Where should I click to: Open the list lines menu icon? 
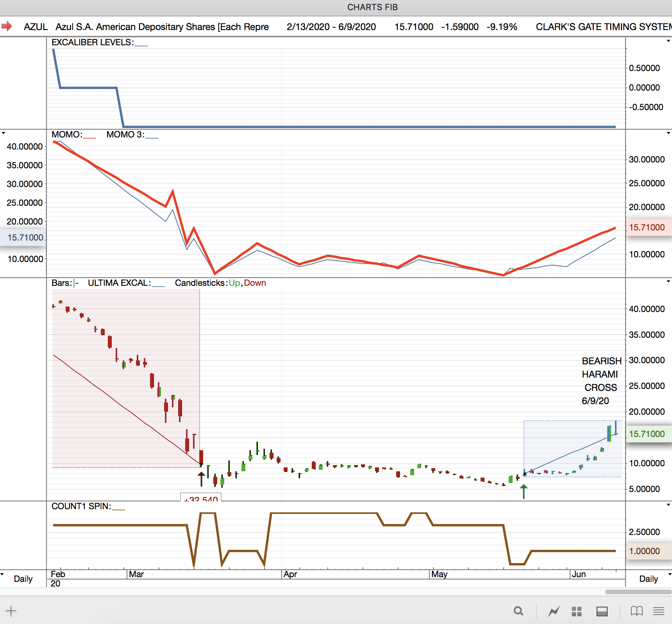[x=659, y=611]
